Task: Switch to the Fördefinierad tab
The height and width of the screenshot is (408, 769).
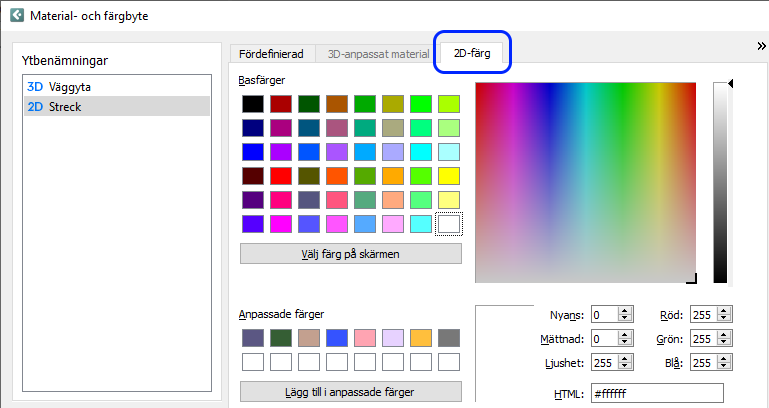Action: pyautogui.click(x=272, y=53)
